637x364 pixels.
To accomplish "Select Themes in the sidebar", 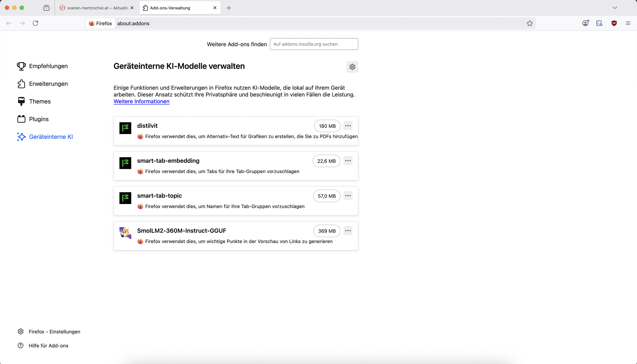I will 34,101.
